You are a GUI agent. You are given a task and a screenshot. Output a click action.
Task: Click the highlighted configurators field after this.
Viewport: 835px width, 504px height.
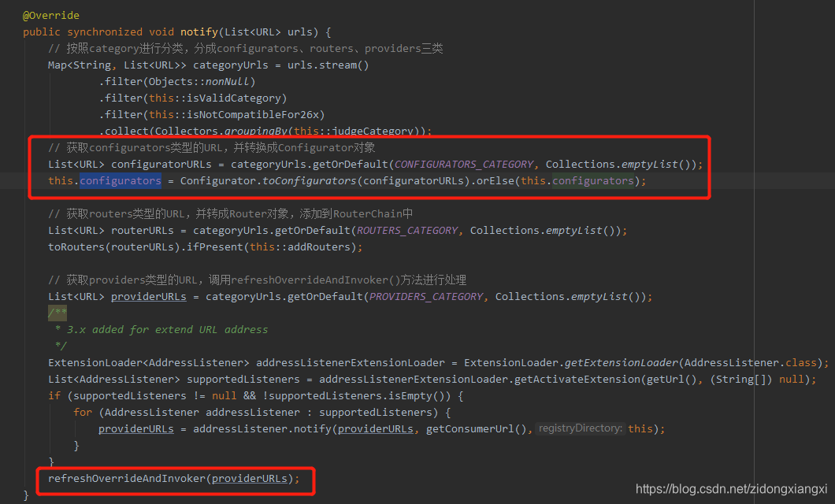tap(121, 180)
